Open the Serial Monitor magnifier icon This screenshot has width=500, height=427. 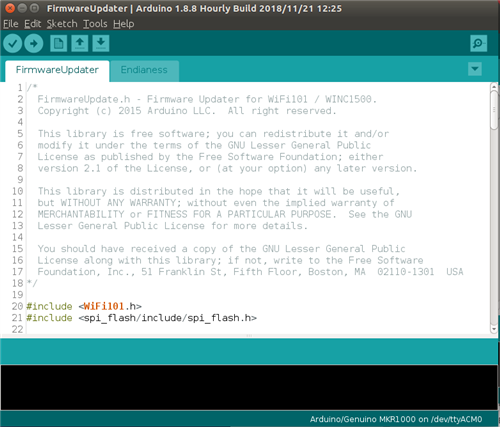pos(479,43)
